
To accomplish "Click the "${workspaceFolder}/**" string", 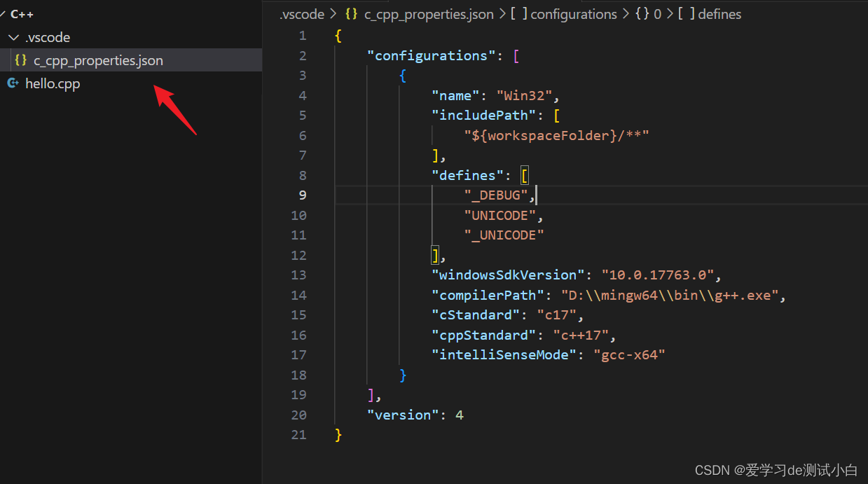I will (556, 136).
